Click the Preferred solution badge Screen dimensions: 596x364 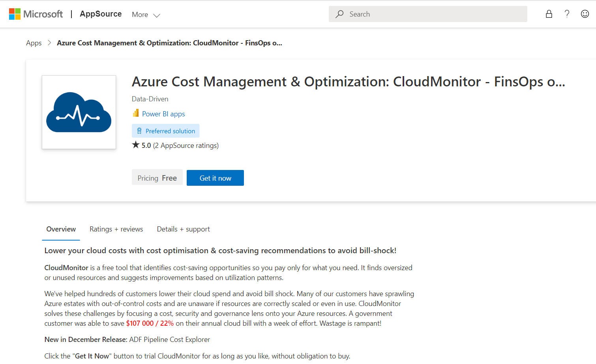point(166,131)
